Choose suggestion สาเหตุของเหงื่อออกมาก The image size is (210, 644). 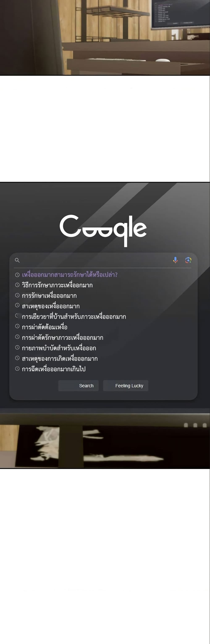tap(51, 306)
